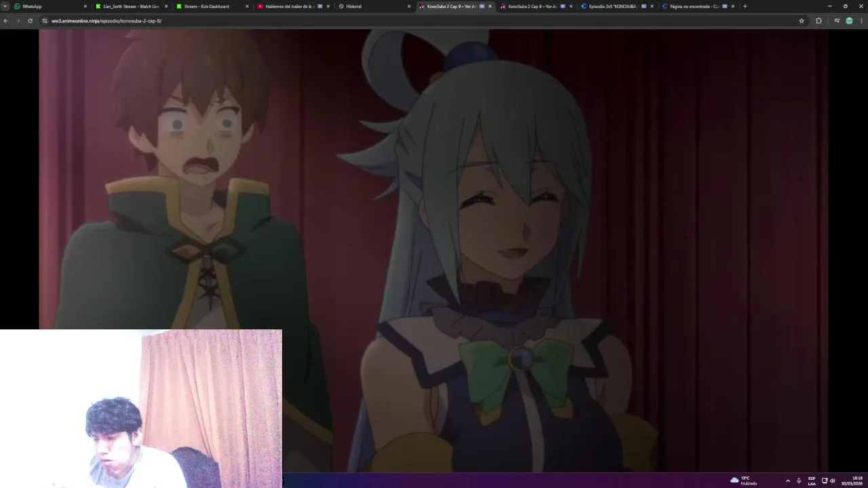Close the KonoSuba 2 Cap 6 tab
Viewport: 868px width, 488px height.
570,6
